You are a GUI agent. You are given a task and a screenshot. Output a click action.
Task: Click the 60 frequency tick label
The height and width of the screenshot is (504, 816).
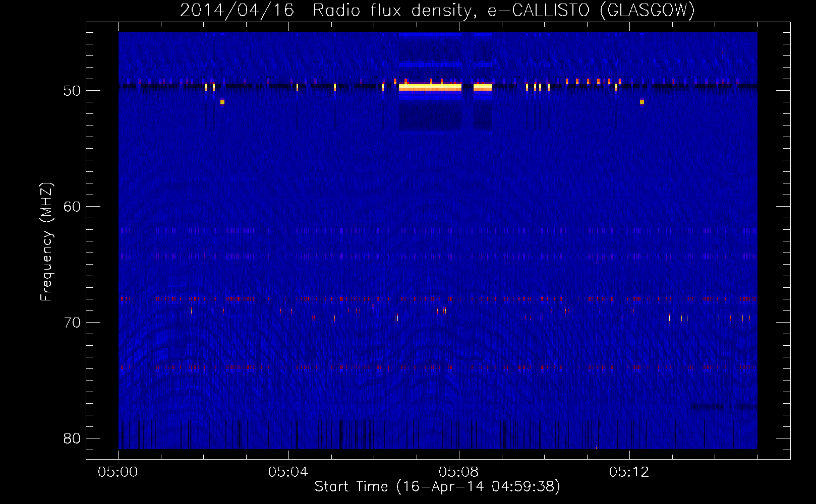tap(72, 207)
